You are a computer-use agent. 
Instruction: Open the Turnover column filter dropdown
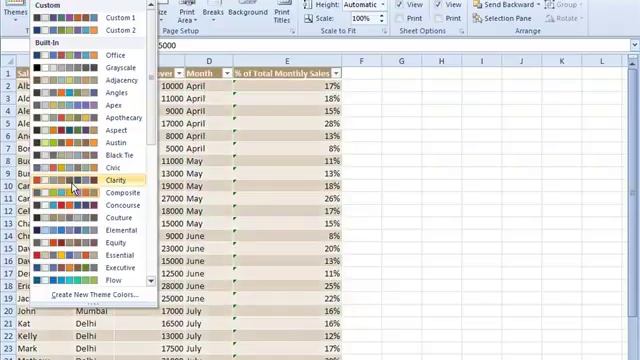tap(179, 73)
